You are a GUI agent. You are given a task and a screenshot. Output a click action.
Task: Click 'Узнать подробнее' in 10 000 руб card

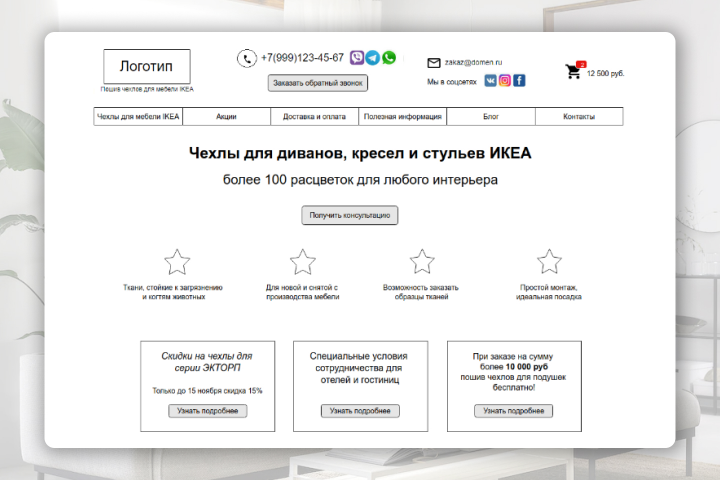click(x=513, y=411)
